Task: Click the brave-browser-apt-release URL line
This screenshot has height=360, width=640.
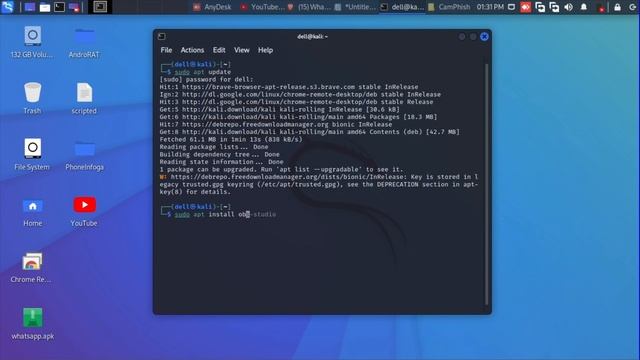Action: click(x=289, y=87)
